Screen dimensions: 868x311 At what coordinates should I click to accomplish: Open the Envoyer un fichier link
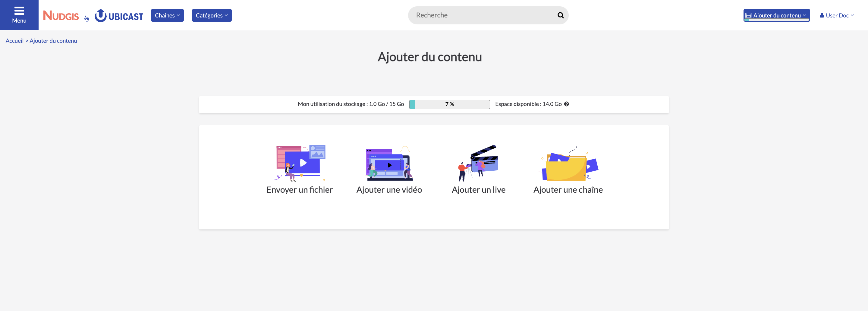[300, 190]
